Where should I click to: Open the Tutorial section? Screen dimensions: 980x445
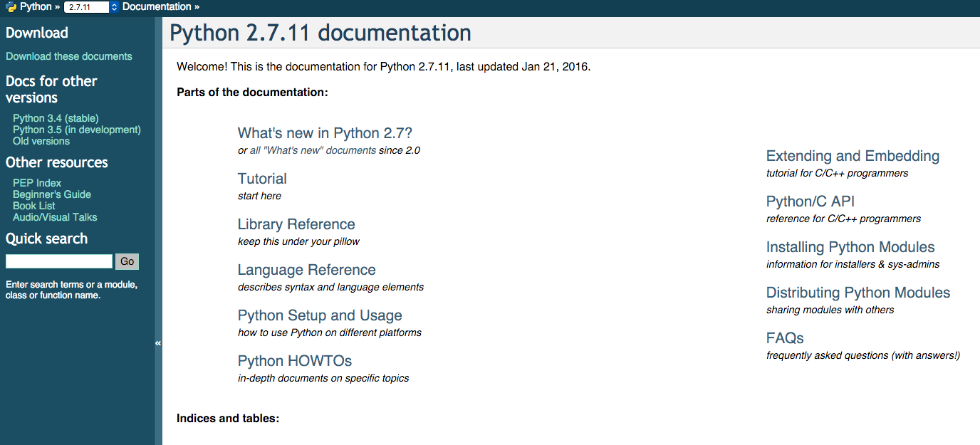coord(262,179)
